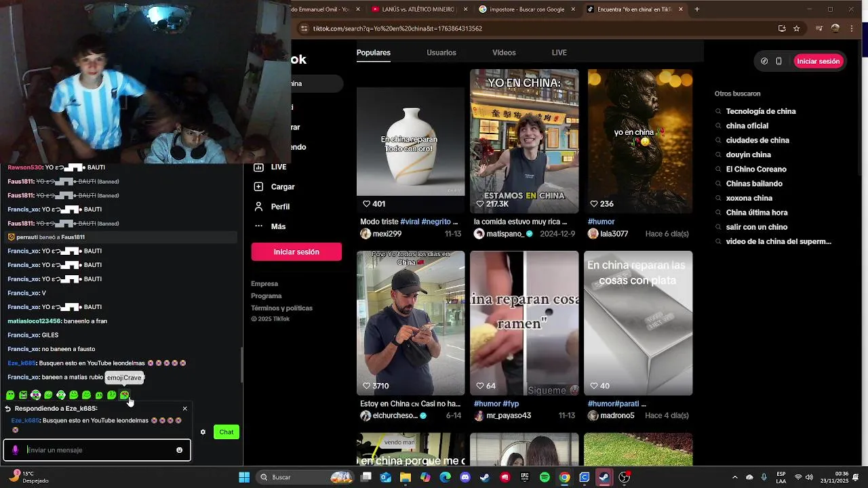
Task: Switch to the 'impostore - Buscar con Google' tab
Action: click(527, 9)
